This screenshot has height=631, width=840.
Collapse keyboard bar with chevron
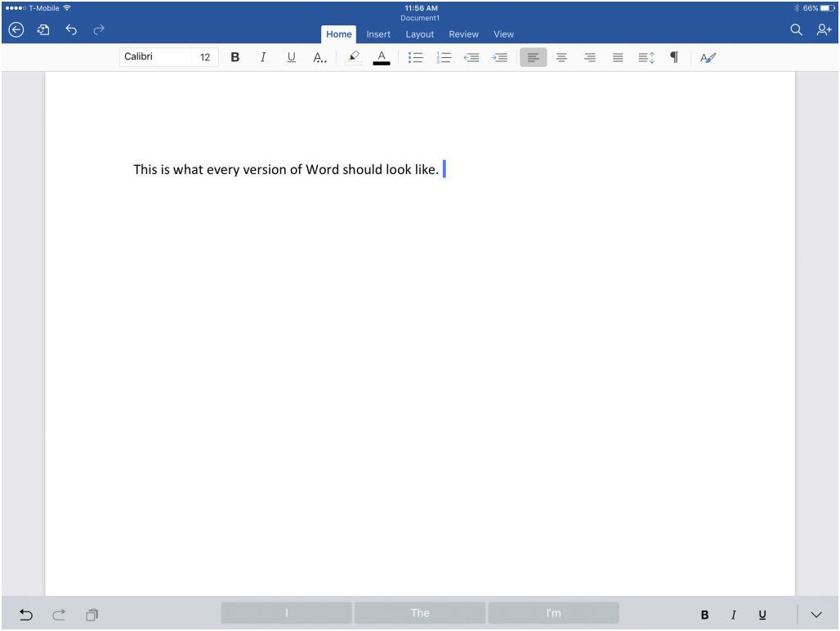(x=816, y=614)
